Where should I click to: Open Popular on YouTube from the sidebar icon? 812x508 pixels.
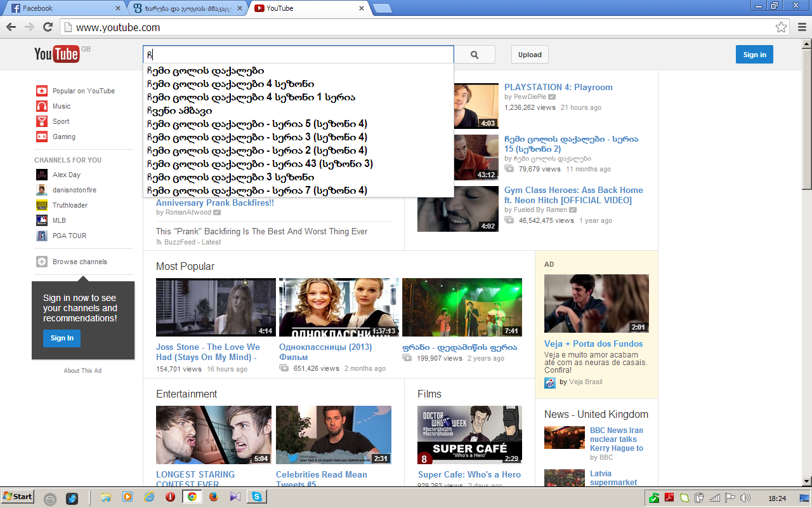[42, 91]
